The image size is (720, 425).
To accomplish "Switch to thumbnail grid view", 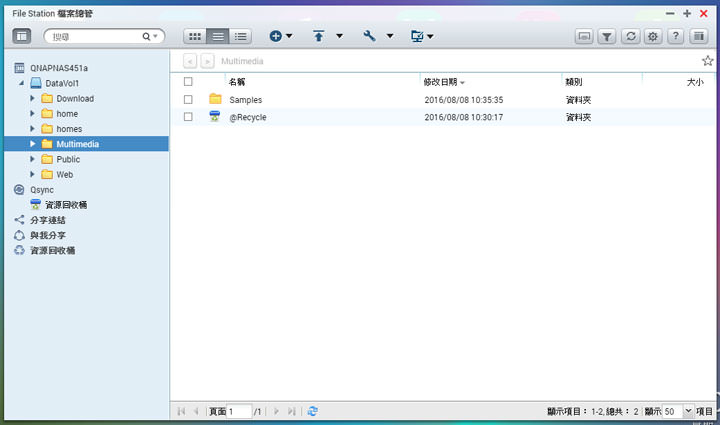I will pyautogui.click(x=195, y=36).
